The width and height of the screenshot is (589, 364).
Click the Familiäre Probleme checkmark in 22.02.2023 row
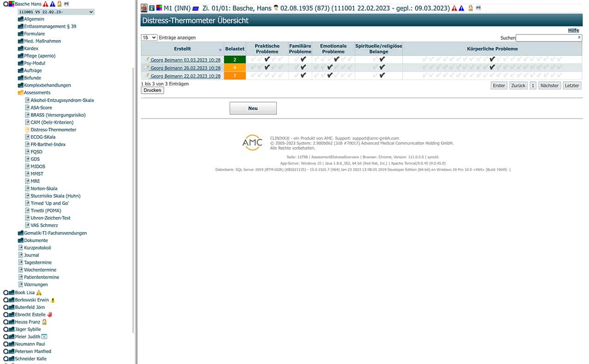[303, 76]
